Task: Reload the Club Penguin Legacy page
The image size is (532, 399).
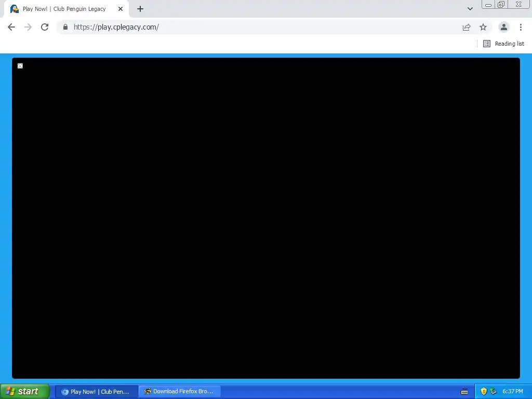Action: pyautogui.click(x=45, y=27)
